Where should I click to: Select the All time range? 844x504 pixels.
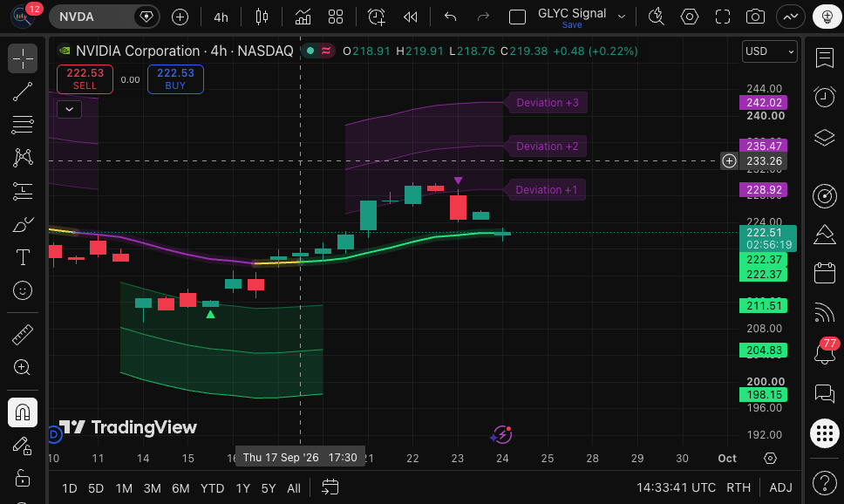(294, 488)
